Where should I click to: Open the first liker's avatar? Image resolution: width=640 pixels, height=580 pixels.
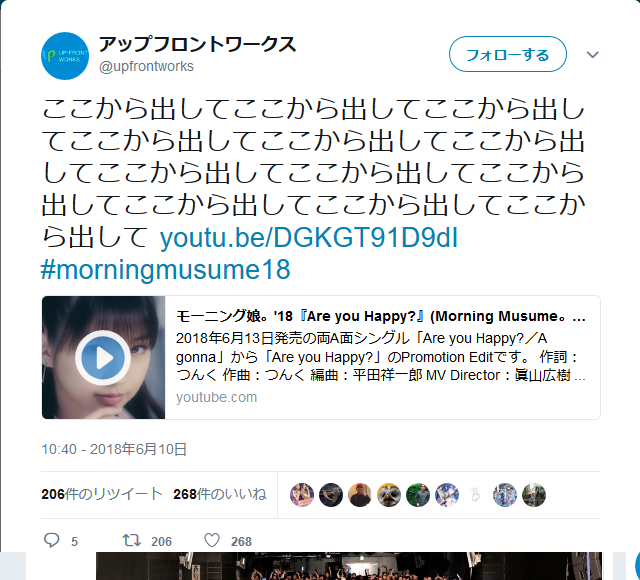point(302,495)
